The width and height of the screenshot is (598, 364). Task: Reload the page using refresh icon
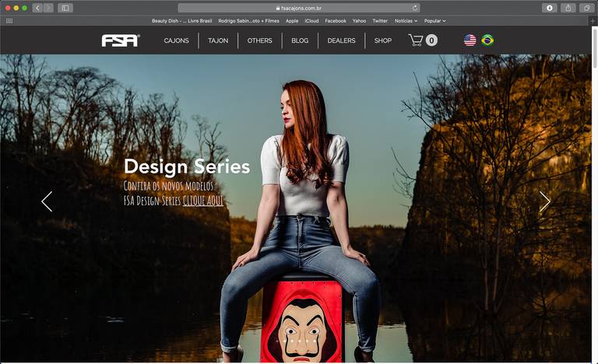click(x=415, y=8)
